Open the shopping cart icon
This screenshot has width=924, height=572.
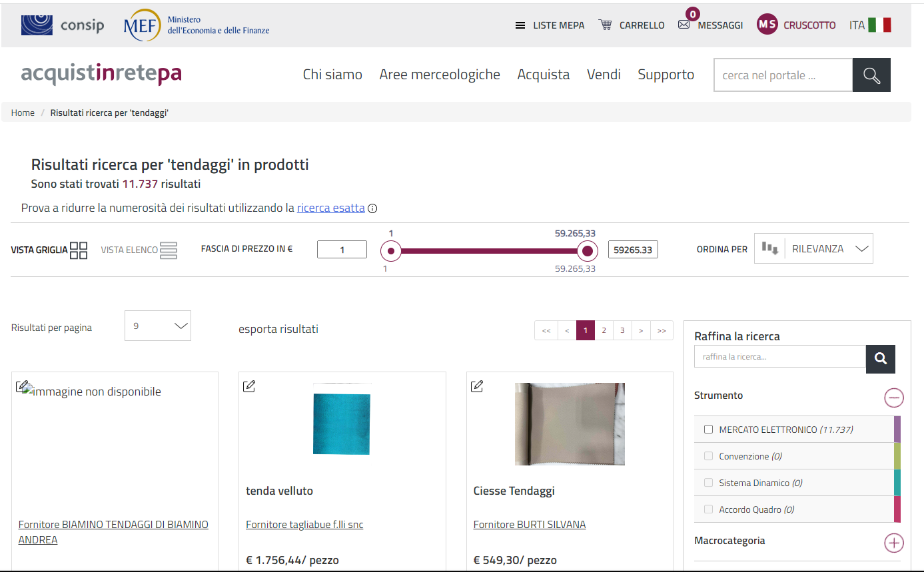[x=605, y=25]
